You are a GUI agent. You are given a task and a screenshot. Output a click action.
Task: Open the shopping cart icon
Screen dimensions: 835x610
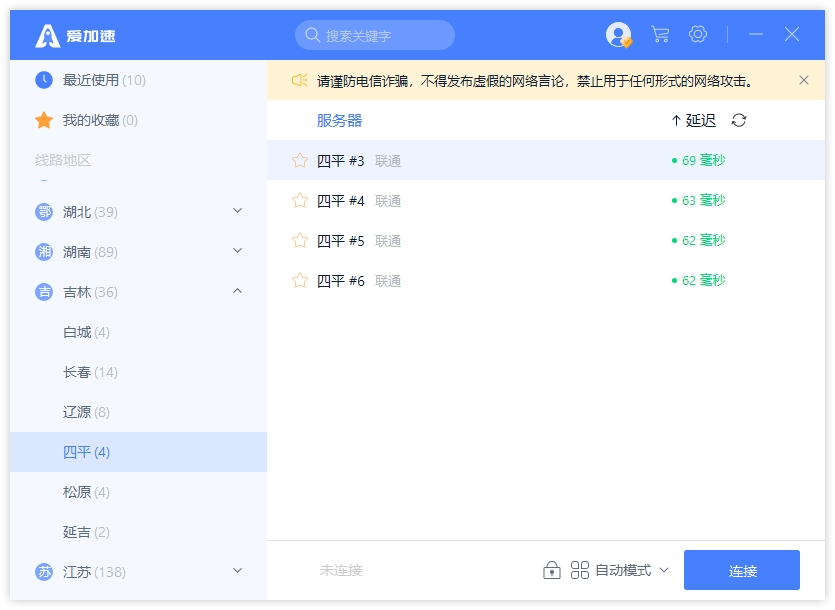(660, 35)
